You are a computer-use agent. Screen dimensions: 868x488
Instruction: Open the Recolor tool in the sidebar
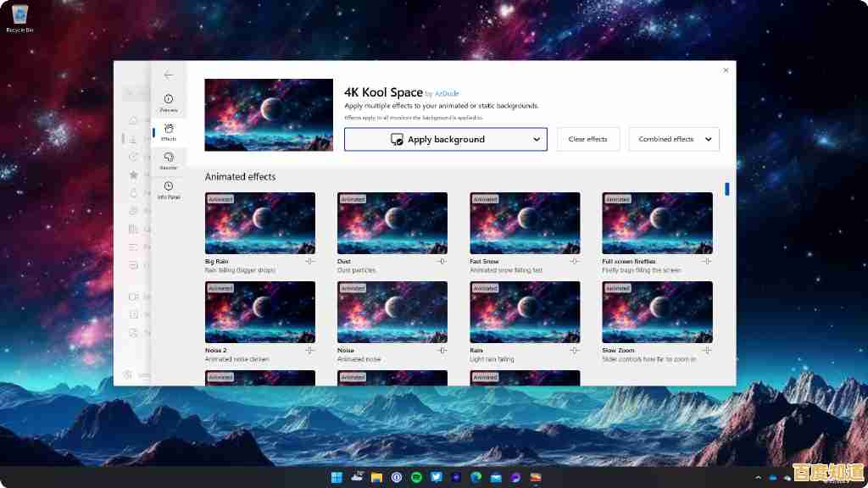click(169, 160)
